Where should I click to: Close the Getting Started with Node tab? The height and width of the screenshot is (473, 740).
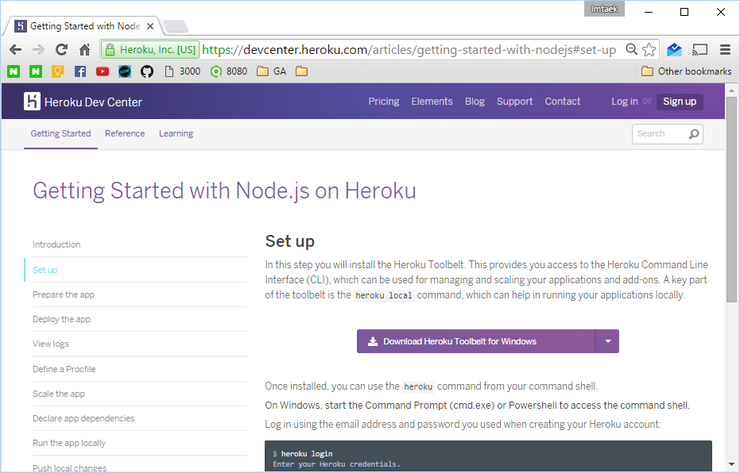(150, 26)
